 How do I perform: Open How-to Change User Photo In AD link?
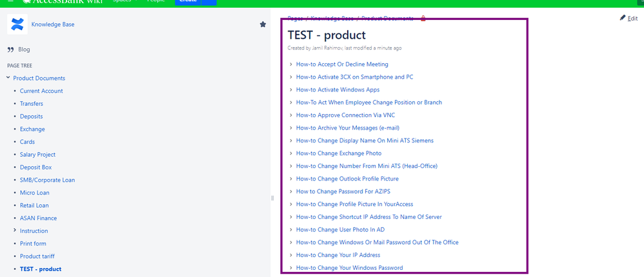(x=341, y=229)
